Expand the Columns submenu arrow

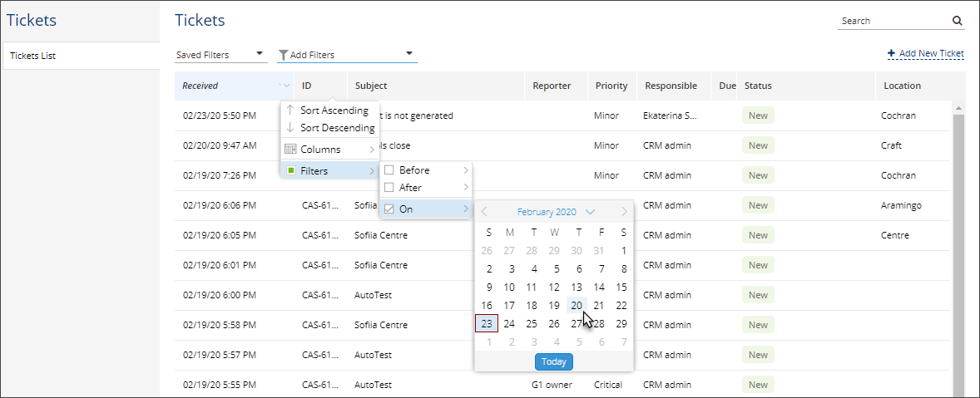click(372, 150)
